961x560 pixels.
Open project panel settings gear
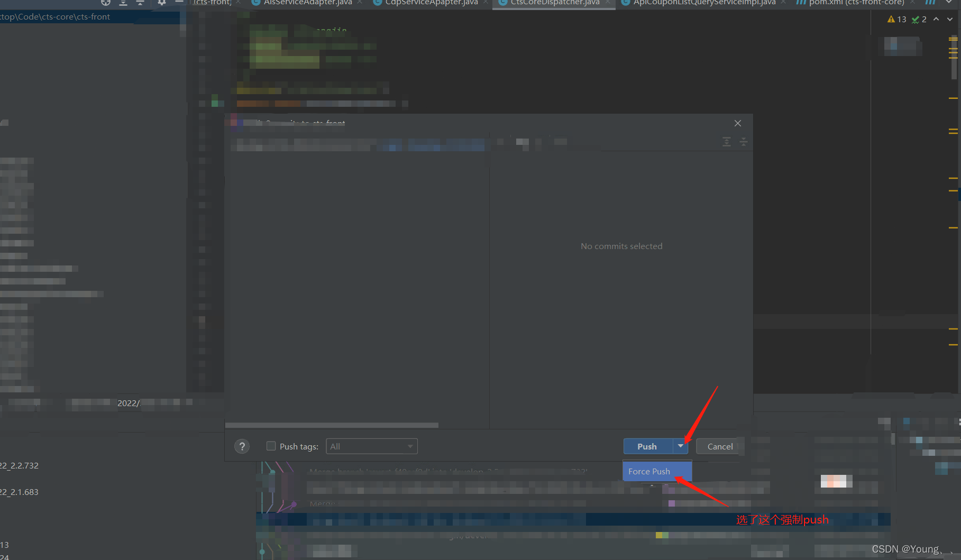(162, 2)
